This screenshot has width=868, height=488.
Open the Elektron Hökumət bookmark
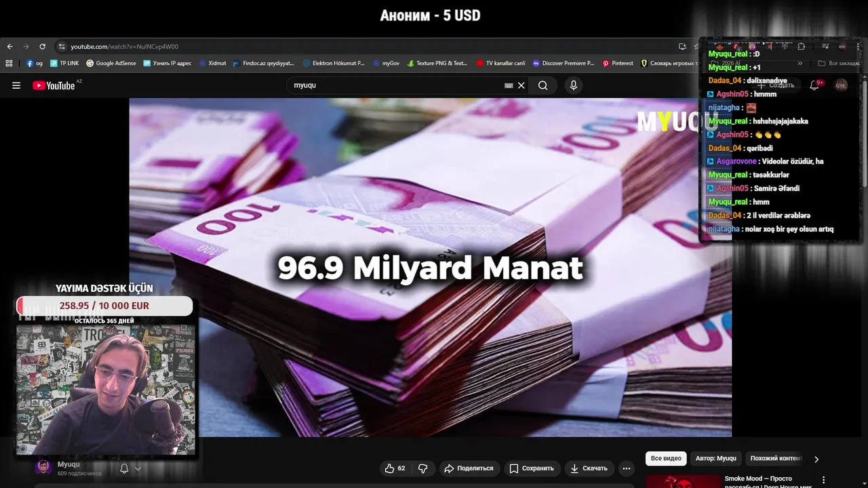coord(334,63)
